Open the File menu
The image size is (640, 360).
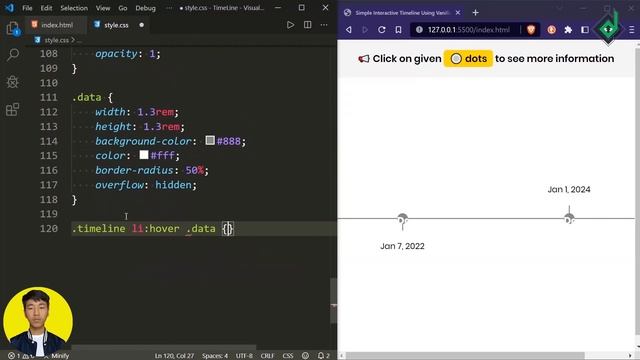click(x=27, y=8)
